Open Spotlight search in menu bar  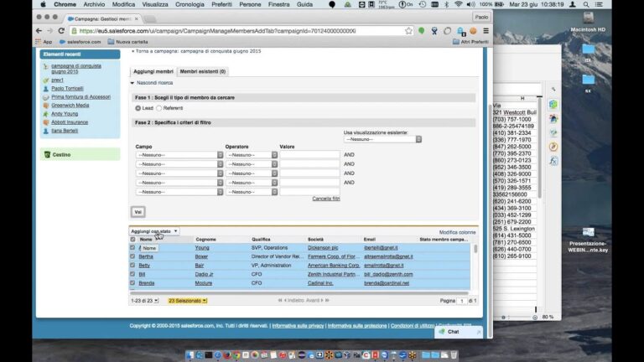point(586,4)
